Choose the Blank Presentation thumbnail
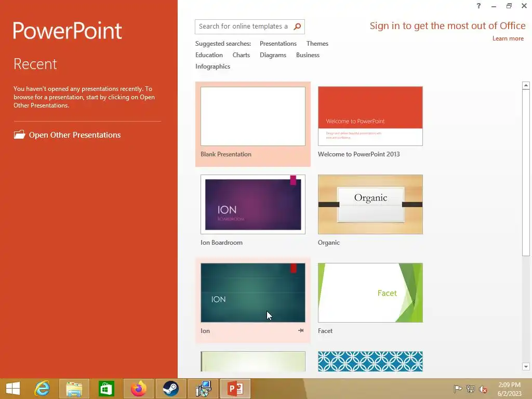The height and width of the screenshot is (399, 532). tap(253, 116)
